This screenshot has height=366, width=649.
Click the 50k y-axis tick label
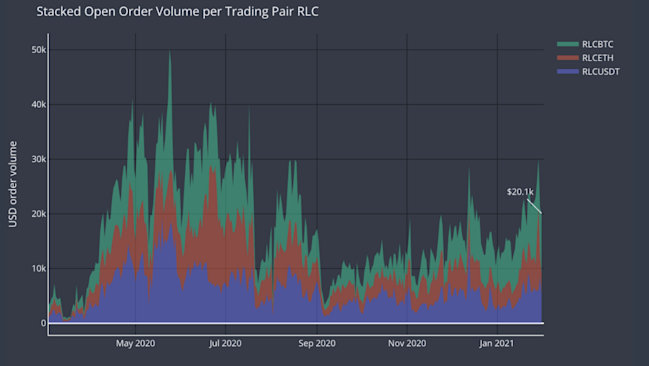pyautogui.click(x=38, y=50)
